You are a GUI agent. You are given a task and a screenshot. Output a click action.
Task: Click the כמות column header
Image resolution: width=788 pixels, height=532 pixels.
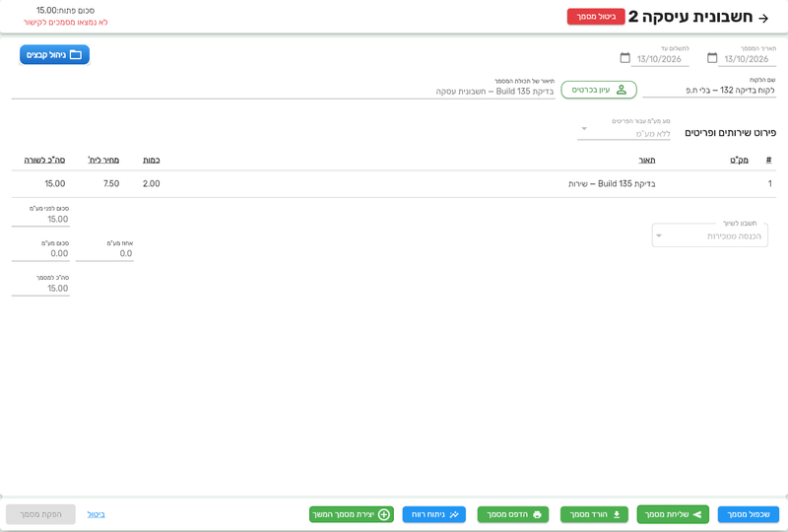(152, 160)
